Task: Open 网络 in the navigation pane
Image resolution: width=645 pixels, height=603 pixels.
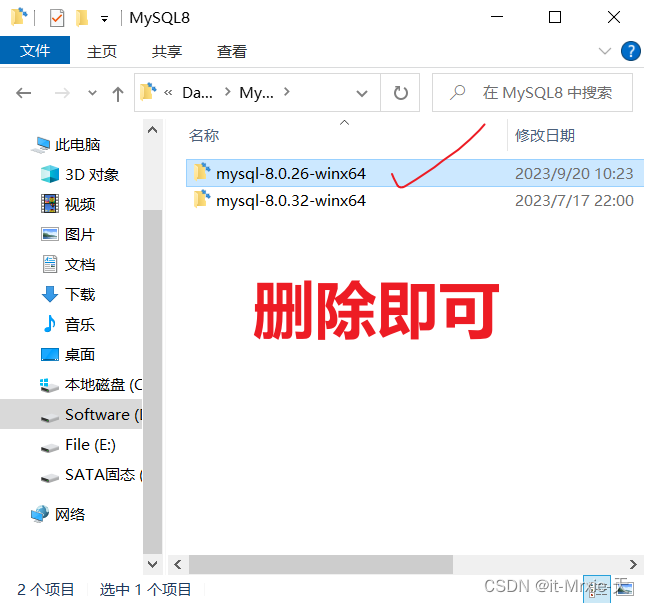Action: (58, 514)
